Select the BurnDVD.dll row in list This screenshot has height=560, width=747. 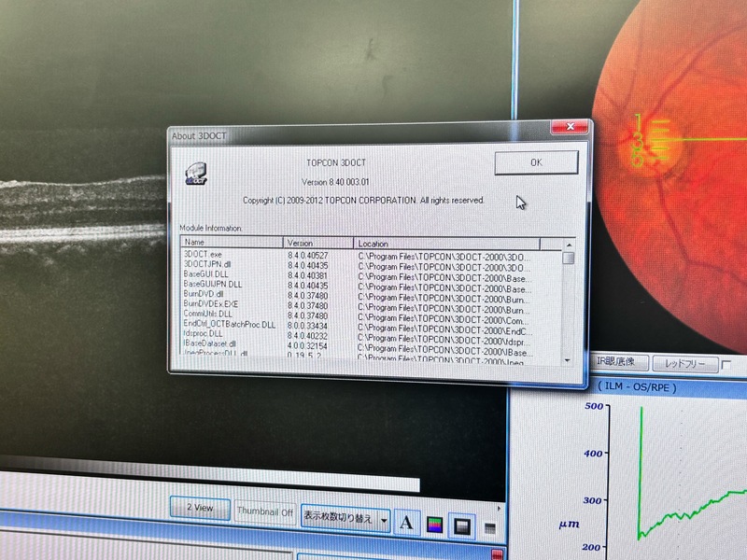click(x=204, y=294)
